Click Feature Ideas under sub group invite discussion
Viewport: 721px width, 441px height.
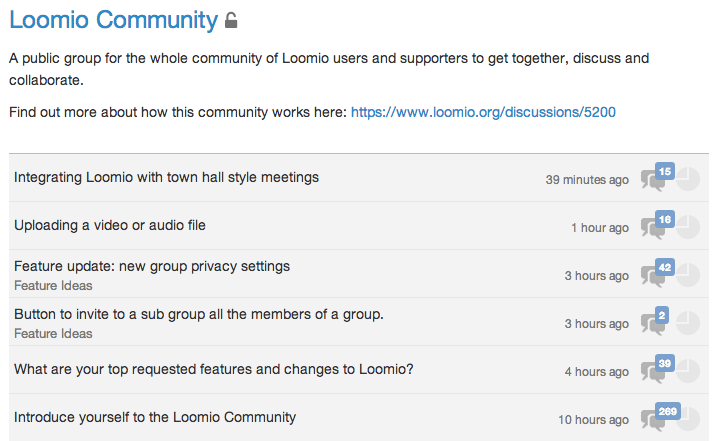[53, 333]
